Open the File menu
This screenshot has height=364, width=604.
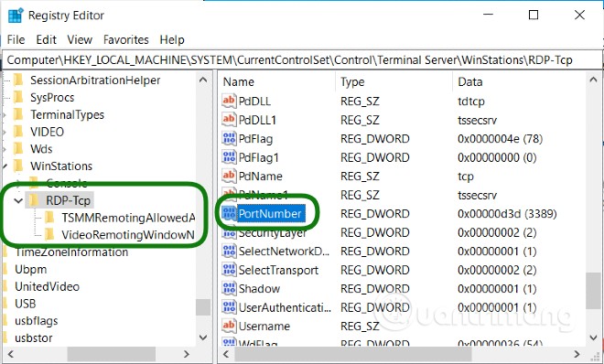pyautogui.click(x=16, y=39)
